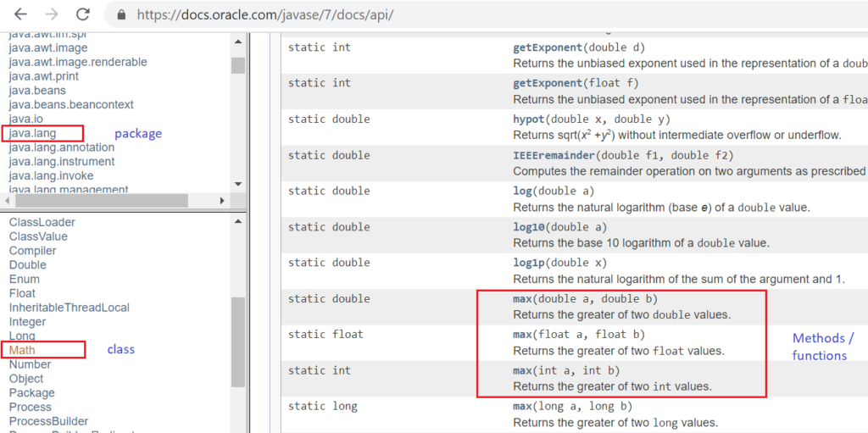Open the Double class page

coord(28,264)
